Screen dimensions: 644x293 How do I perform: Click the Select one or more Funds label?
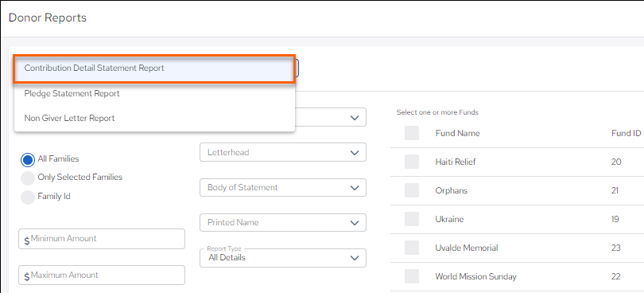(437, 112)
